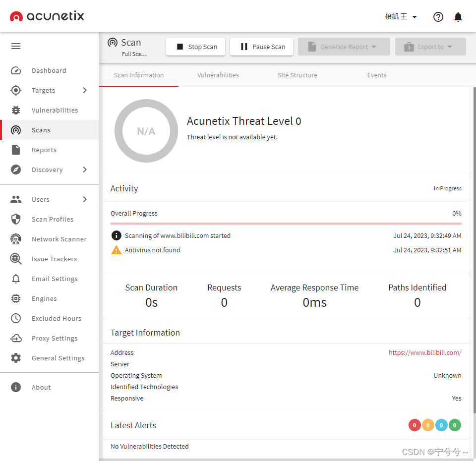The height and width of the screenshot is (461, 476).
Task: Open Excluded Hours in the sidebar
Action: tap(49, 318)
